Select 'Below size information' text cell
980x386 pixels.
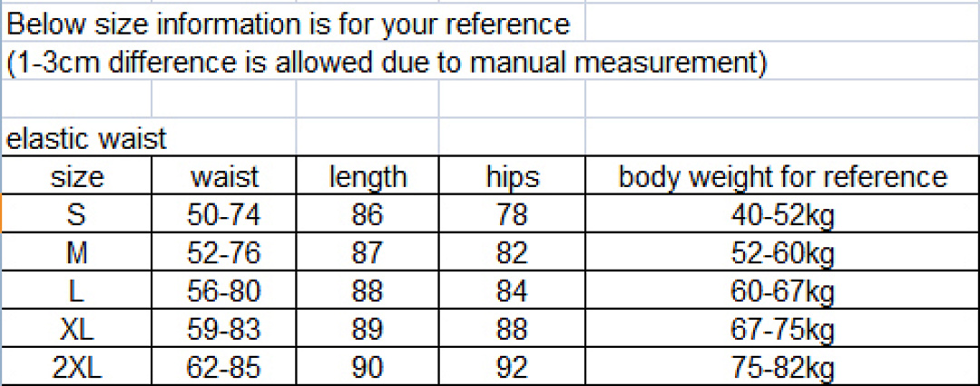coord(294,24)
